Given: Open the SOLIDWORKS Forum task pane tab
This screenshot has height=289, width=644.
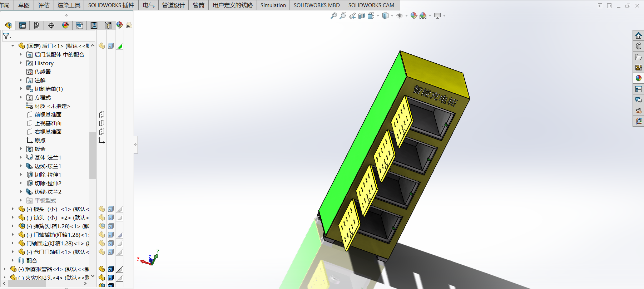Looking at the screenshot, I should (639, 100).
